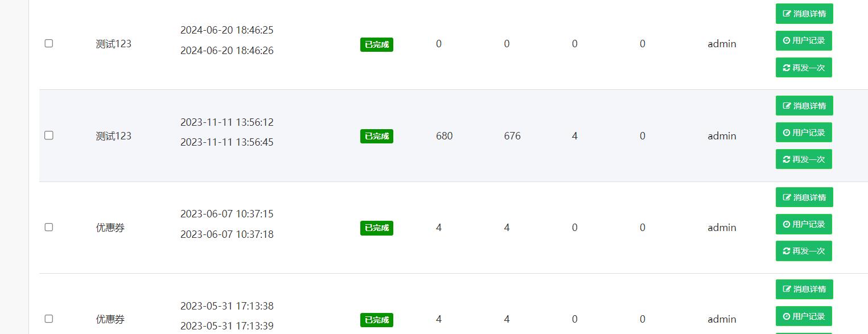Open 消息详情 for the 2023-11-11 row
The height and width of the screenshot is (334, 868).
click(x=804, y=105)
